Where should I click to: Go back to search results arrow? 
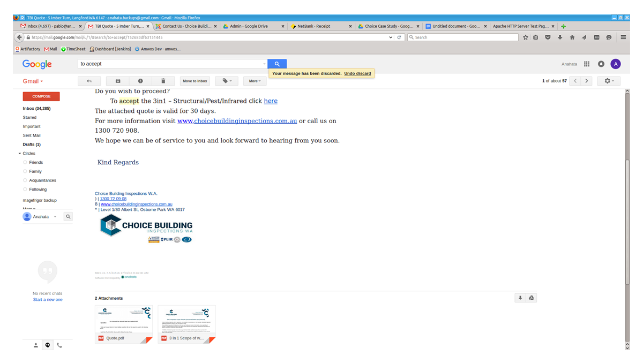pyautogui.click(x=89, y=81)
